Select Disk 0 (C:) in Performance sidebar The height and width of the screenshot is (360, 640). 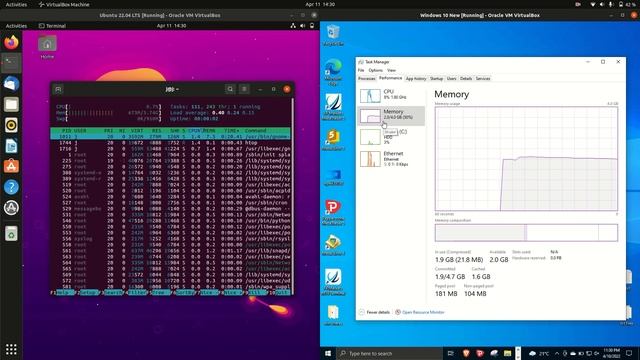(391, 137)
